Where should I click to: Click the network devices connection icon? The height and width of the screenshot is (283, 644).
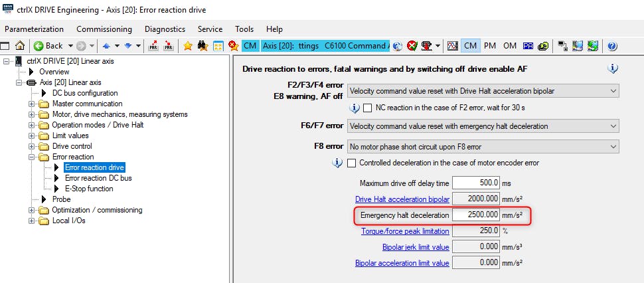563,46
